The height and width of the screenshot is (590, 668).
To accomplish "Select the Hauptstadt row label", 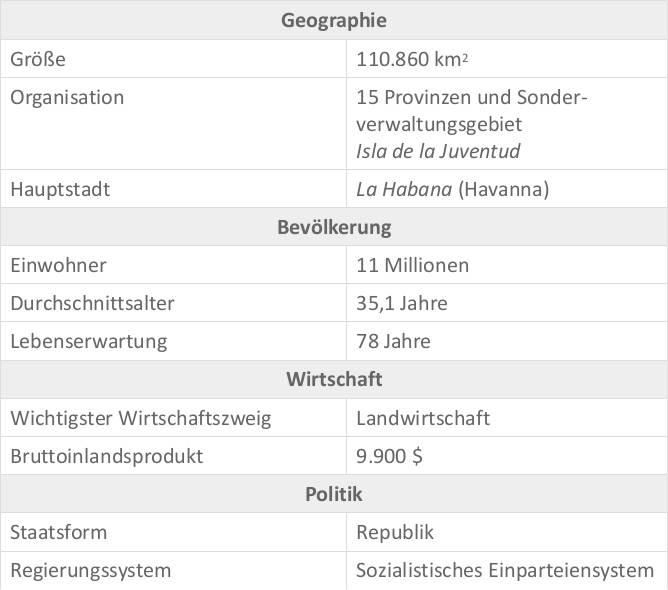I will [60, 189].
